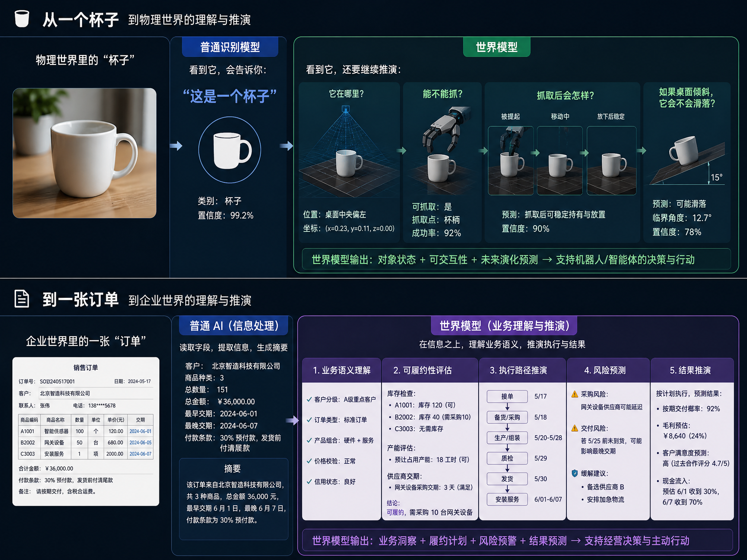Switch to 1. 业务语义理解 column

(x=342, y=370)
